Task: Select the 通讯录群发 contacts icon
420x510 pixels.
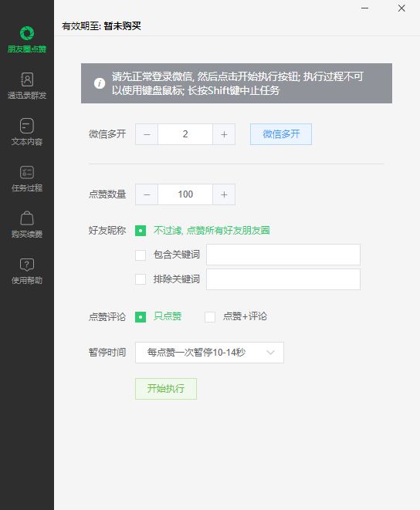Action: pyautogui.click(x=27, y=79)
